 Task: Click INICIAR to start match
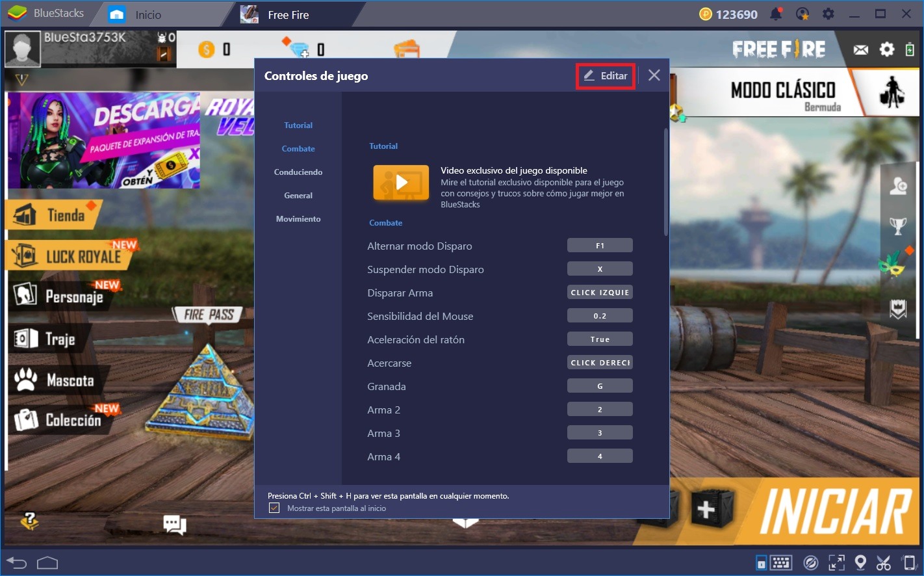click(x=835, y=512)
